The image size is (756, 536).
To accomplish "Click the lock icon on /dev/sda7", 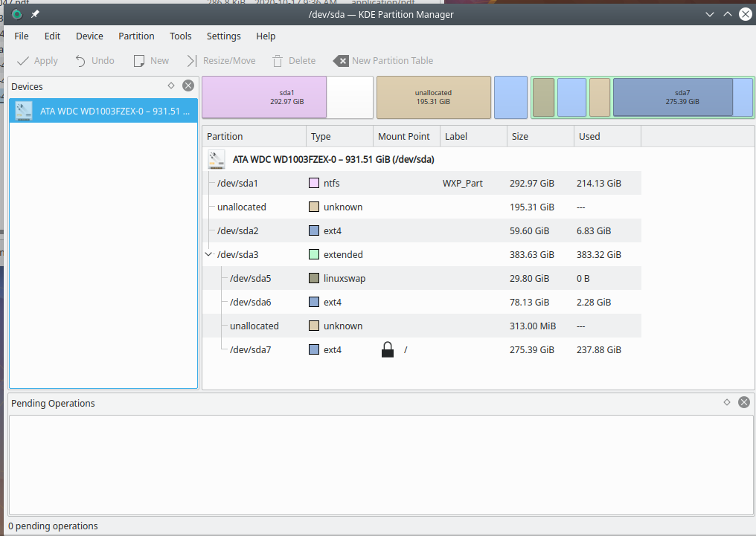I will [387, 350].
